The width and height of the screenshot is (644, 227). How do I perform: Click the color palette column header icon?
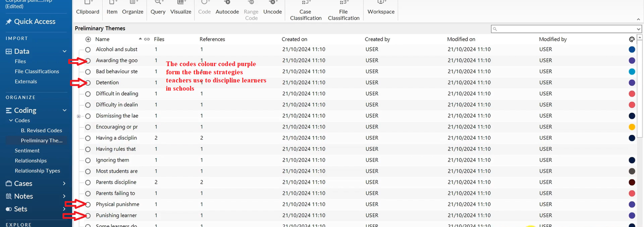click(x=632, y=39)
